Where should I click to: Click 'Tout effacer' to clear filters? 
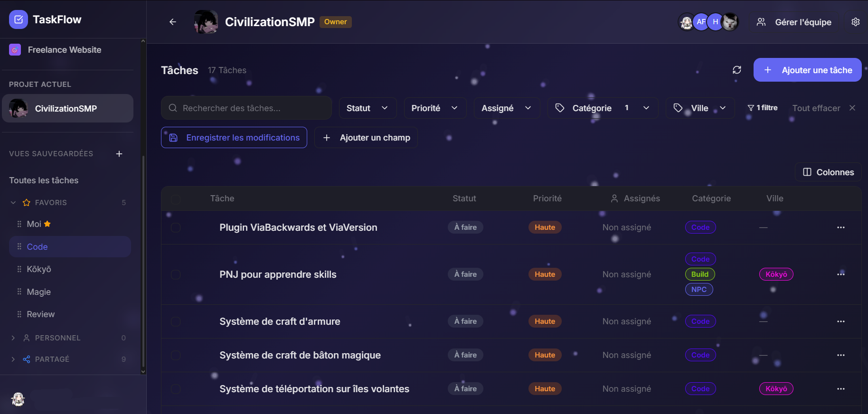[x=816, y=108]
